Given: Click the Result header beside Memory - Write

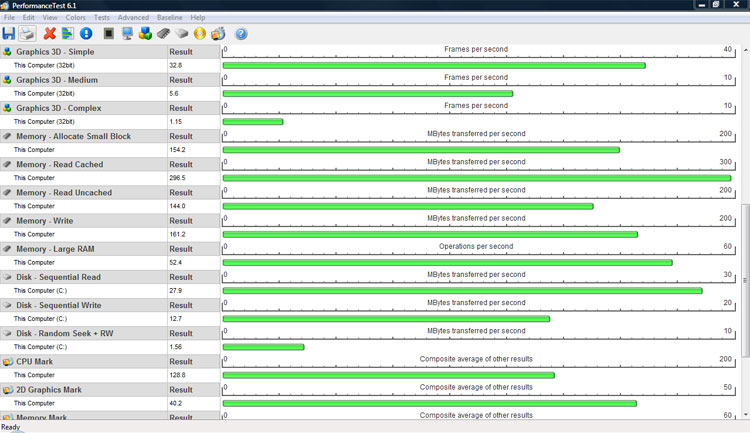Looking at the screenshot, I should tap(181, 221).
